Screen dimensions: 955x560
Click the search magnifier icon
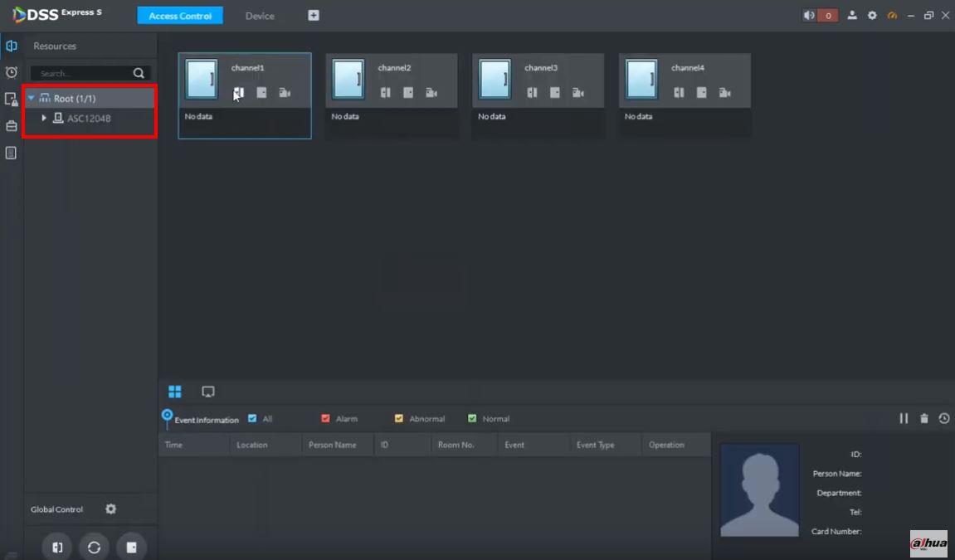tap(139, 73)
